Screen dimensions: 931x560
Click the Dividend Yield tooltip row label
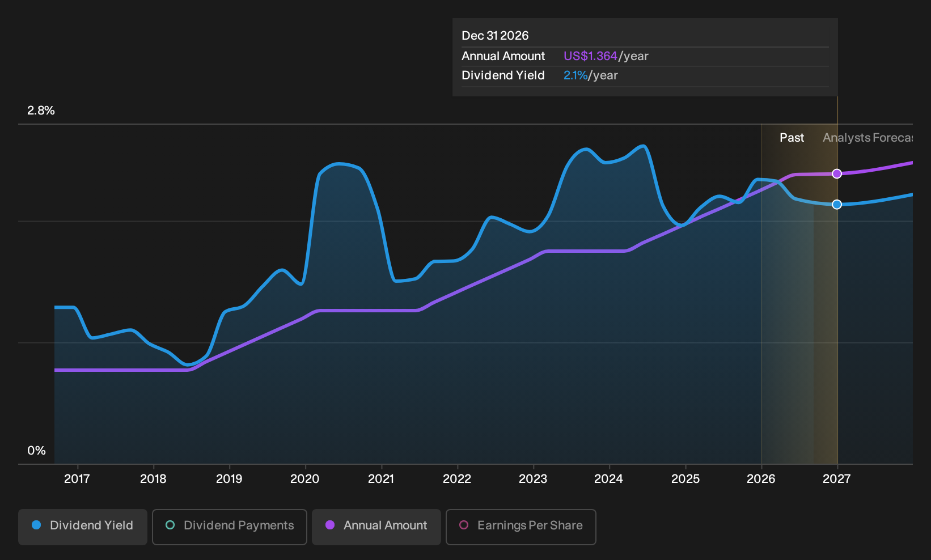tap(503, 75)
